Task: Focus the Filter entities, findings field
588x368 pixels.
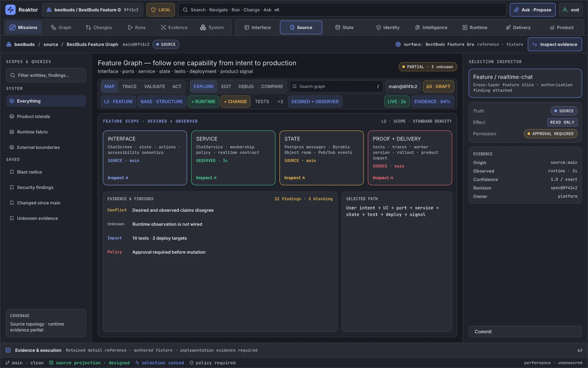Action: click(46, 75)
